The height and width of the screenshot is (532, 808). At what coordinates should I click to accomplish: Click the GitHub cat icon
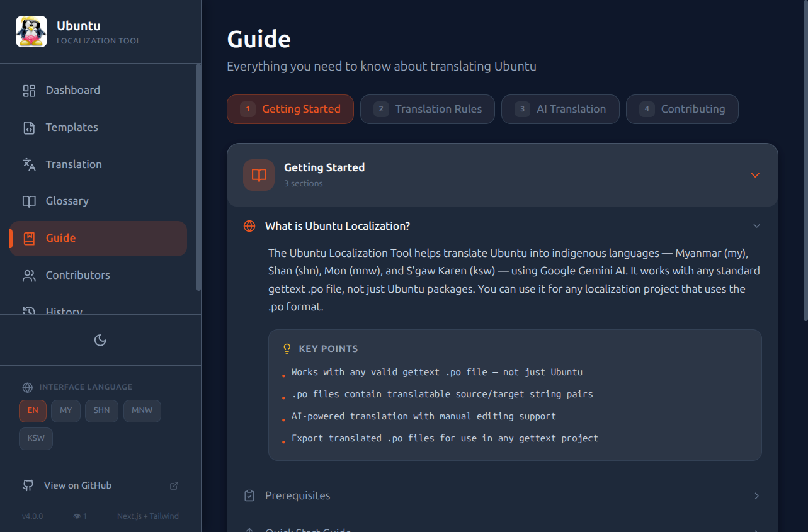coord(28,485)
